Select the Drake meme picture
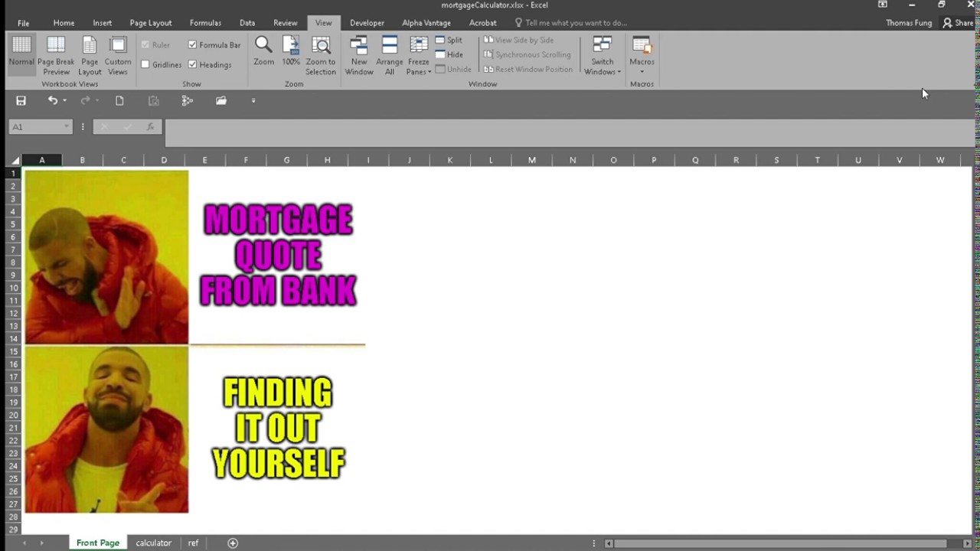The width and height of the screenshot is (980, 551). point(195,341)
